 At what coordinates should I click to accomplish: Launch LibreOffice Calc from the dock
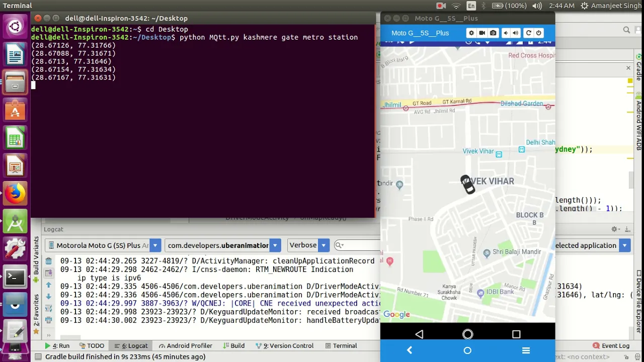15,138
